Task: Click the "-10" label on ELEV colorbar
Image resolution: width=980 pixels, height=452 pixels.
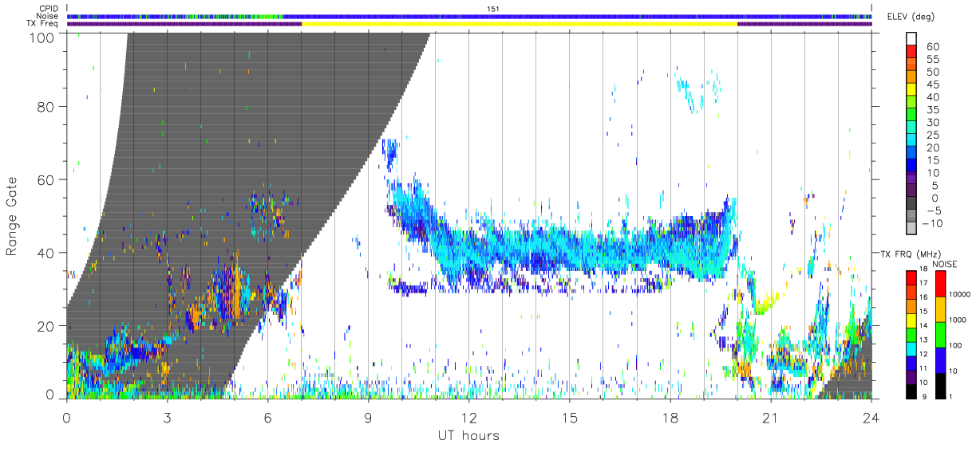Action: coord(932,224)
